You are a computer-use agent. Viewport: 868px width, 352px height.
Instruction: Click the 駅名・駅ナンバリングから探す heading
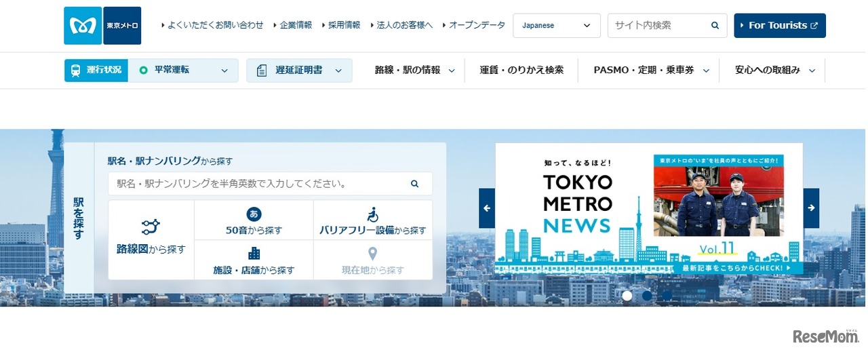click(170, 161)
